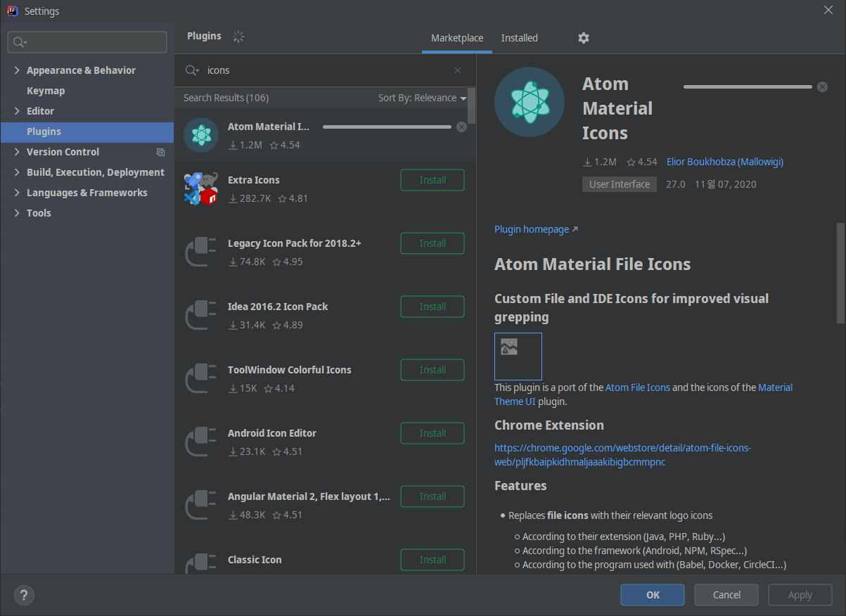Open the help question mark button

tap(24, 595)
